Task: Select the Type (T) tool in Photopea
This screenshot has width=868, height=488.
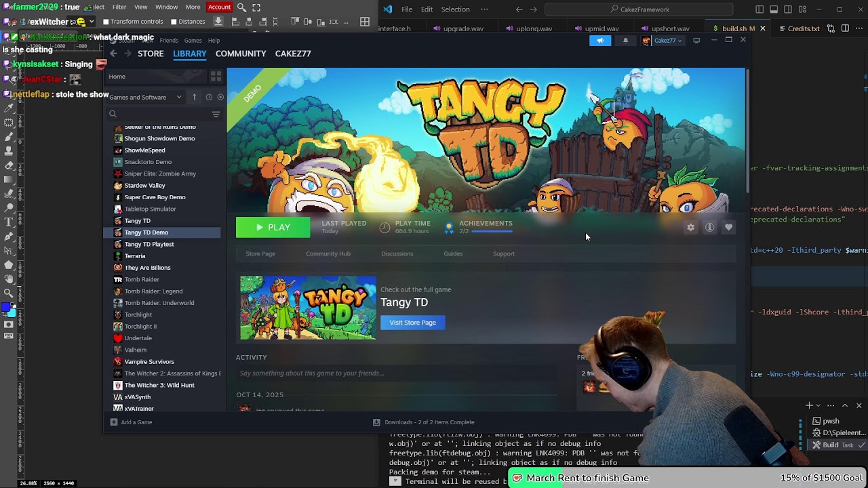Action: (x=9, y=222)
